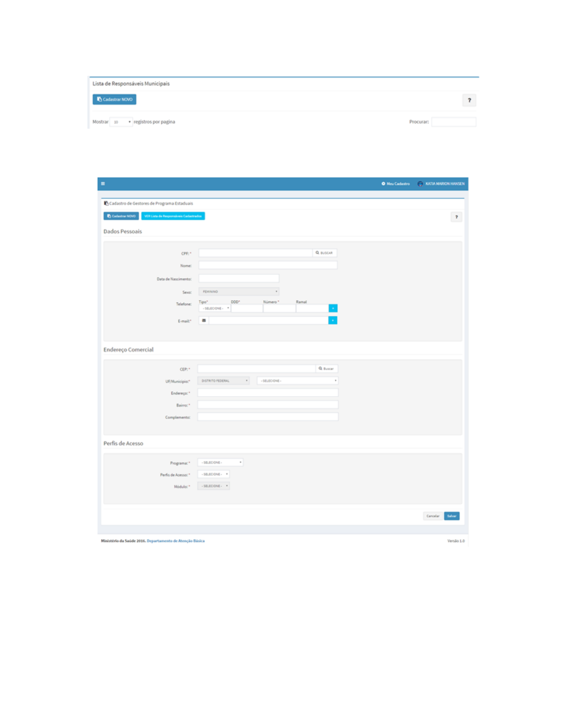Image resolution: width=563 pixels, height=728 pixels.
Task: Click the Buscar button beside CEP
Action: click(327, 369)
